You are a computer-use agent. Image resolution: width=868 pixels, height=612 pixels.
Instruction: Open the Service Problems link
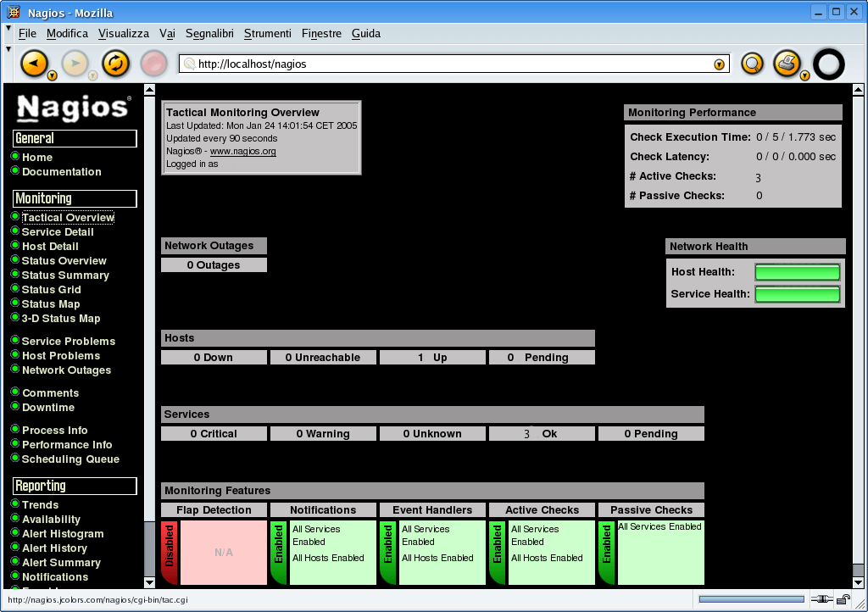[69, 341]
